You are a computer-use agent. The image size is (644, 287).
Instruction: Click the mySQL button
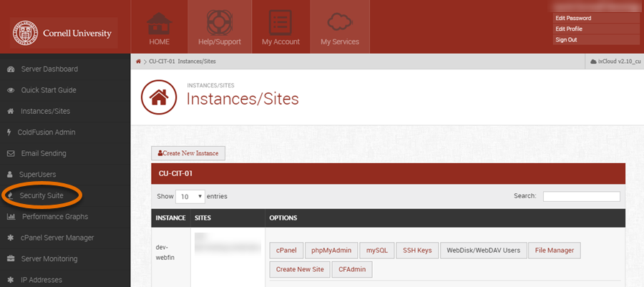point(376,250)
